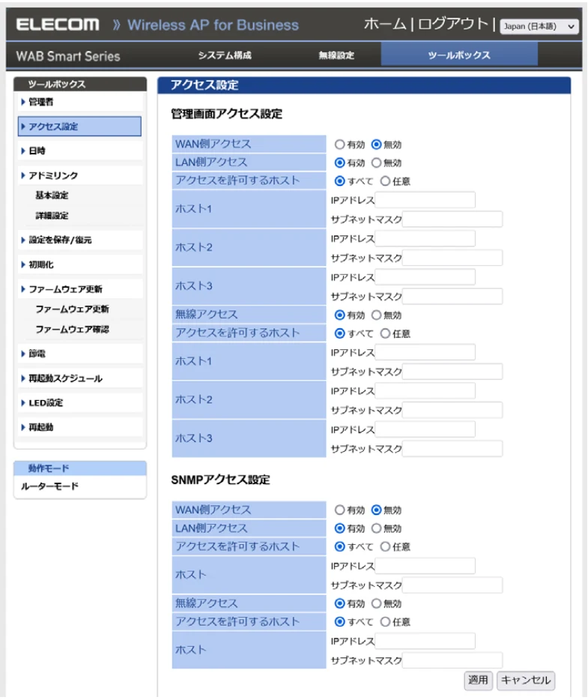The width and height of the screenshot is (588, 700).
Task: Set 管理画面 WAN側アクセス to 無効
Action: coord(376,145)
